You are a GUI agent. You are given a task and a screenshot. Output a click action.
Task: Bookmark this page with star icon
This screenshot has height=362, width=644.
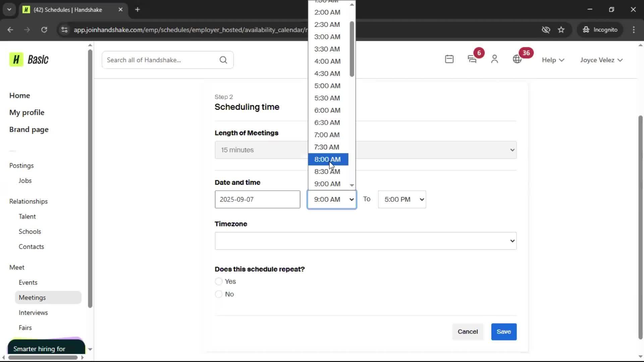561,29
